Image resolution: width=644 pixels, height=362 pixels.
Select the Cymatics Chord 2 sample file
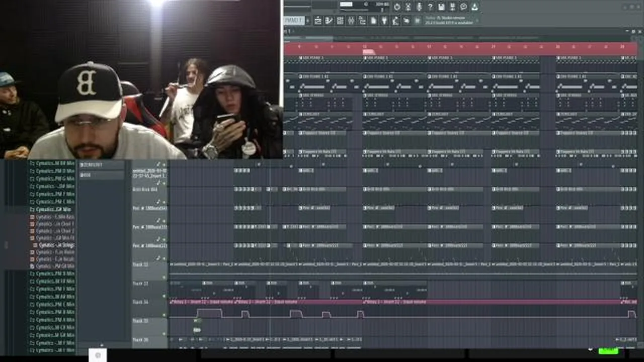[x=52, y=231]
